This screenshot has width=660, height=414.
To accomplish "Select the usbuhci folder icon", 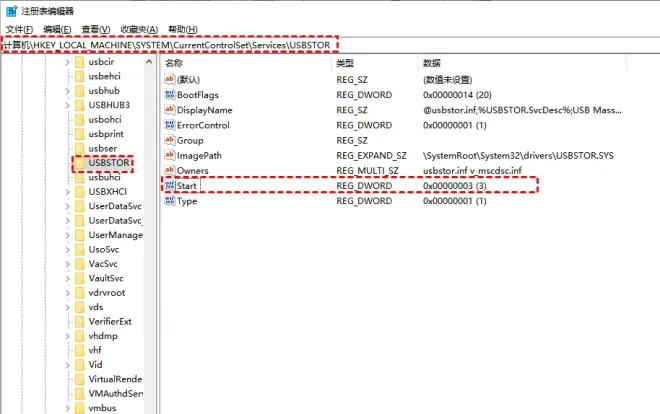I will (x=80, y=177).
